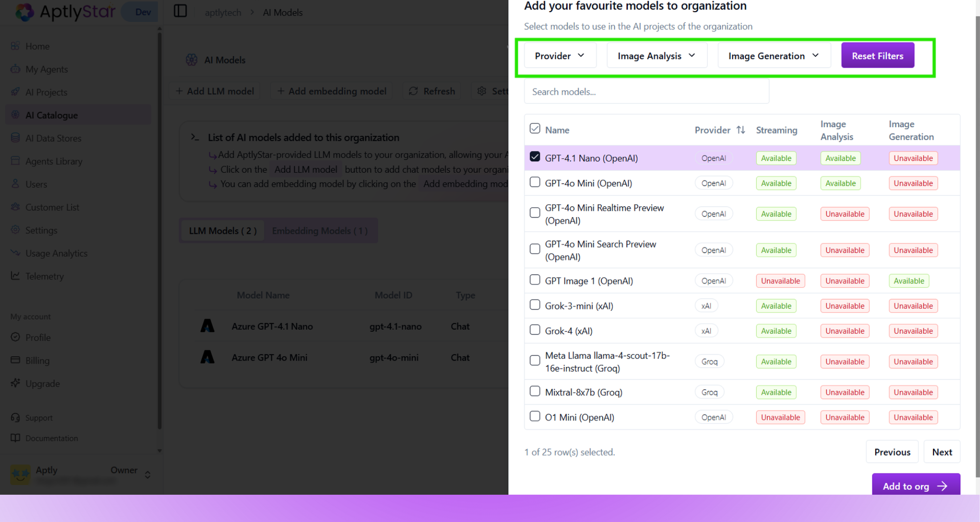The width and height of the screenshot is (980, 522).
Task: Sort by Provider using the arrows icon
Action: pos(740,130)
